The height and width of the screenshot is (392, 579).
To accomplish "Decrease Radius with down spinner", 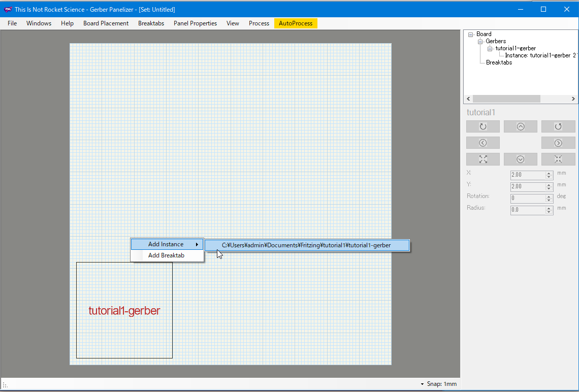I will [x=549, y=212].
